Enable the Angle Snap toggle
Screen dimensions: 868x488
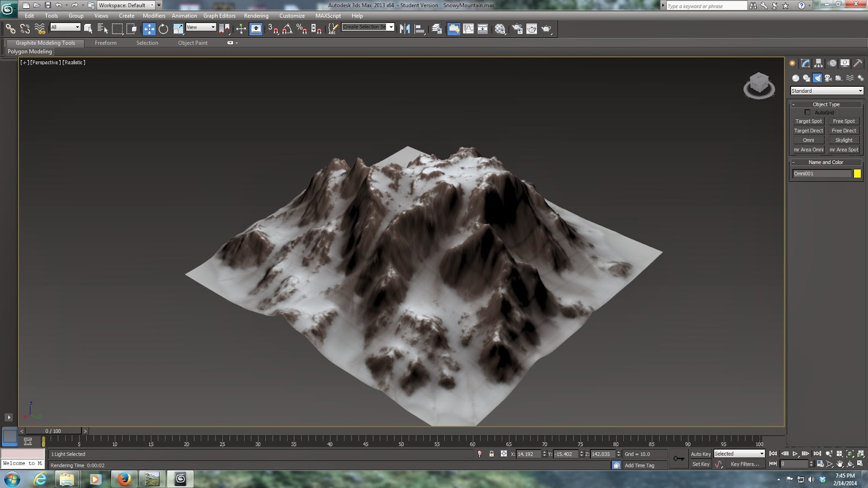coord(286,28)
